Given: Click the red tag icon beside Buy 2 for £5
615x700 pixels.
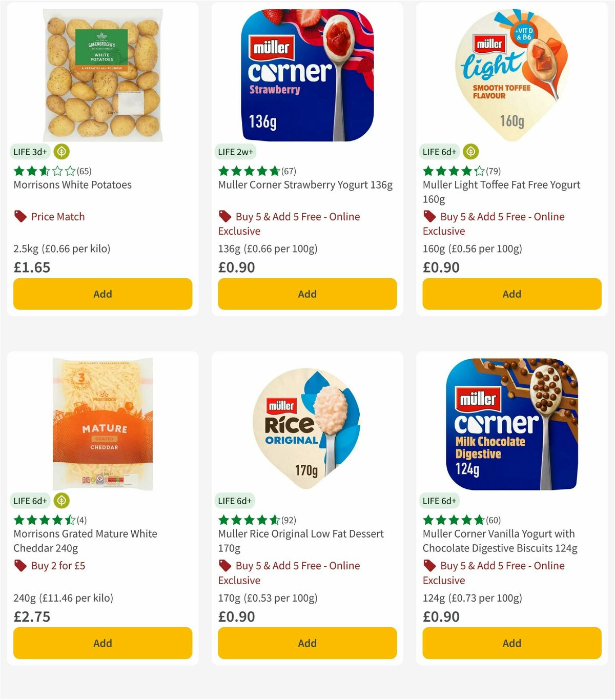Looking at the screenshot, I should 20,566.
